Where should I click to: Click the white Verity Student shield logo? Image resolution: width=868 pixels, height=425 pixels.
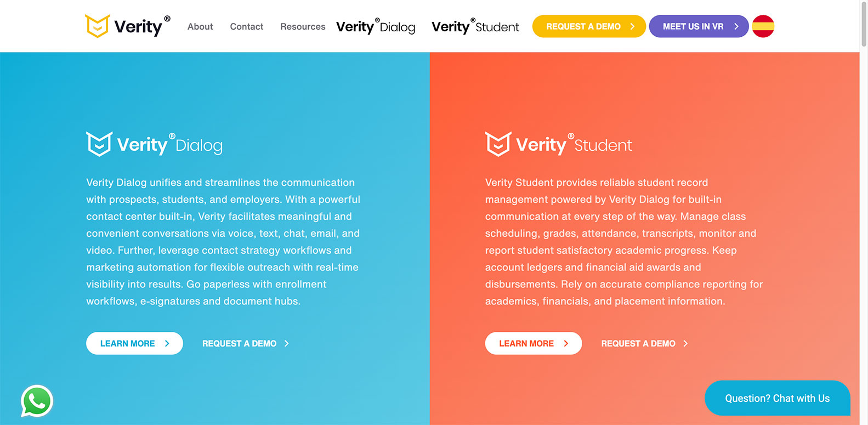click(498, 144)
